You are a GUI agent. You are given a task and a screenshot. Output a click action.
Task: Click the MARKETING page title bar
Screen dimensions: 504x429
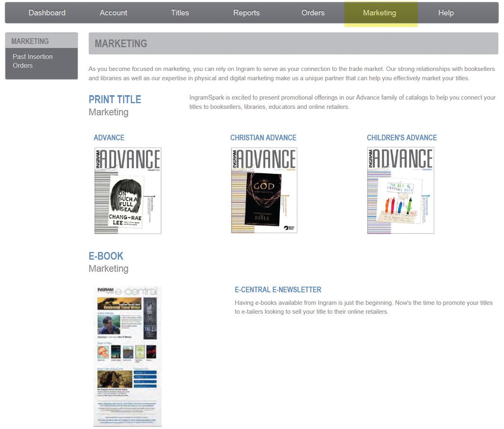click(293, 44)
